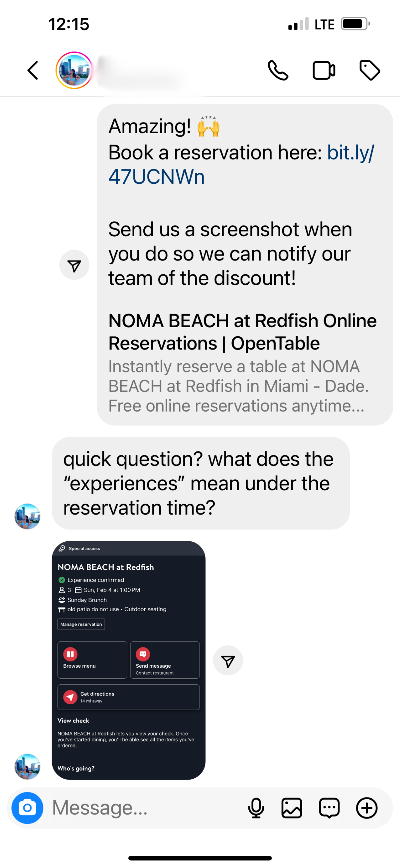Start a video call with the camera icon
Image resolution: width=400 pixels, height=868 pixels.
click(324, 70)
